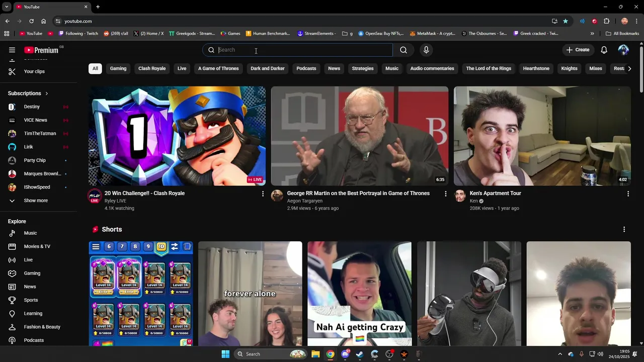Open browser extensions puzzle icon
The image size is (644, 362).
click(606, 21)
